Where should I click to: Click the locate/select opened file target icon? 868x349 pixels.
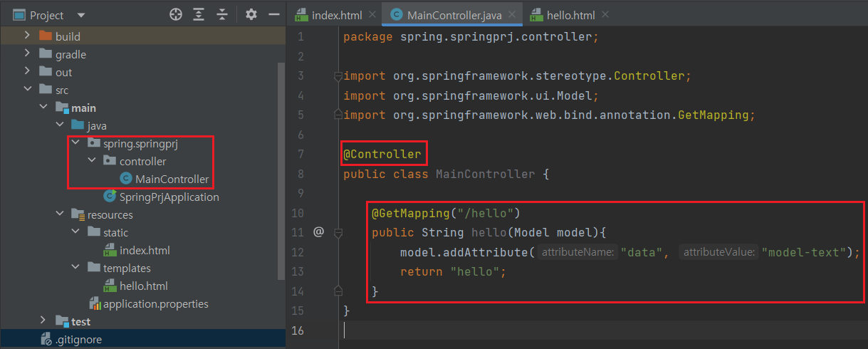pos(176,14)
